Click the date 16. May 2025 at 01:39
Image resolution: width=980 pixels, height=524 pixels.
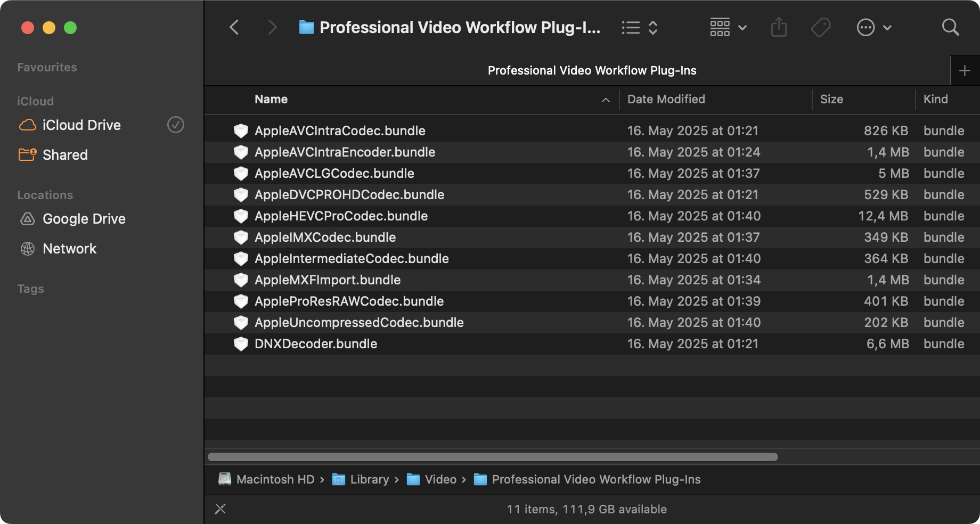point(694,301)
